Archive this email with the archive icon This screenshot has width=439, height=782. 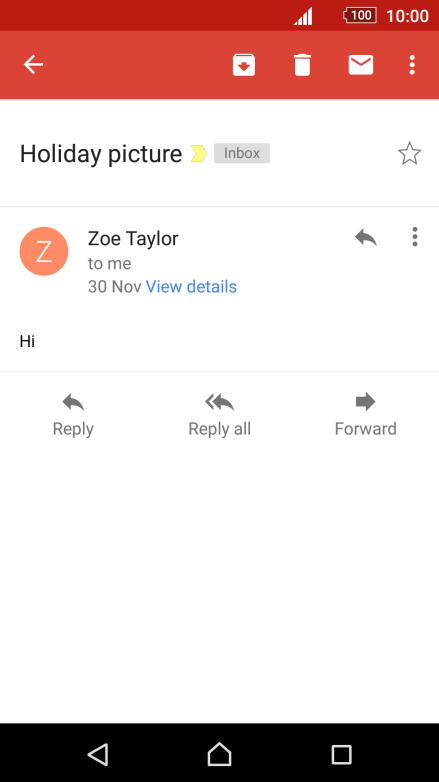pos(244,65)
